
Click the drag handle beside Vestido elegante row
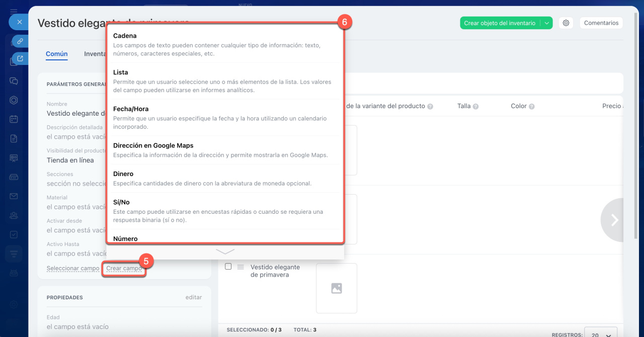click(x=240, y=267)
